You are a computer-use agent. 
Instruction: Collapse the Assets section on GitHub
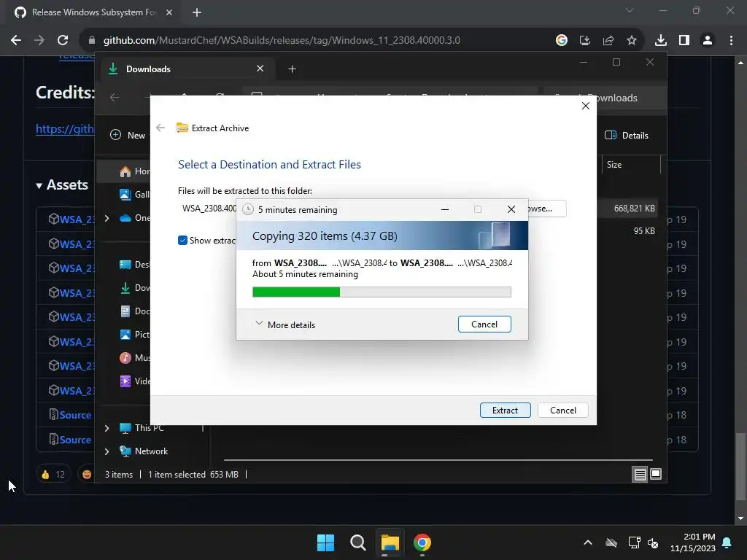click(x=61, y=184)
